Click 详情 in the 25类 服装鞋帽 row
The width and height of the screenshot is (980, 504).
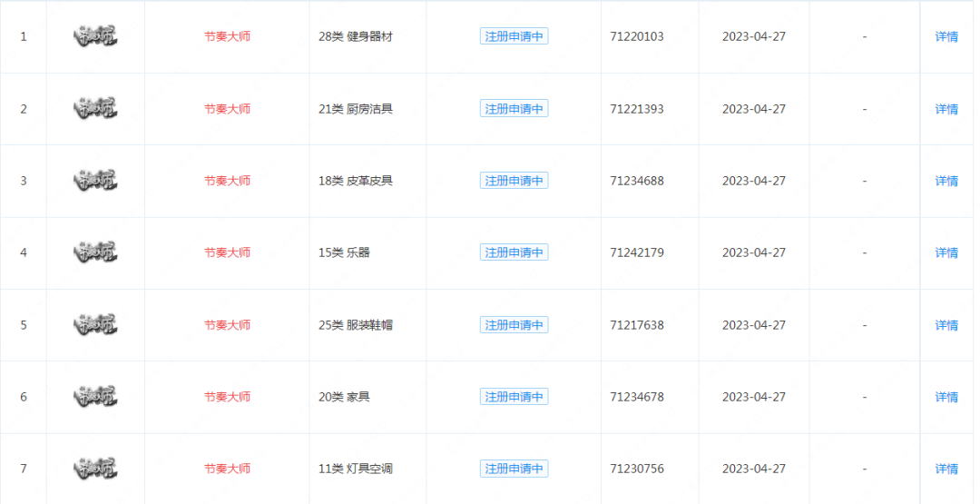coord(946,325)
